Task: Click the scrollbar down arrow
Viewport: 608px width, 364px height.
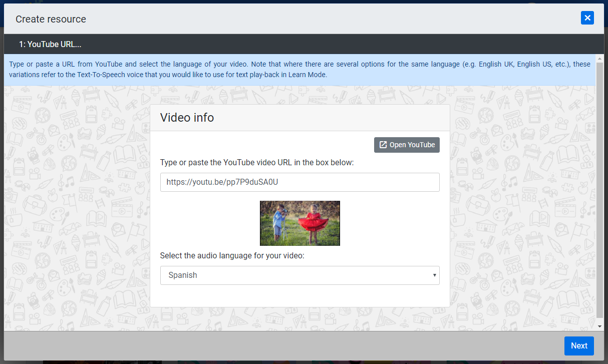Action: (x=599, y=326)
